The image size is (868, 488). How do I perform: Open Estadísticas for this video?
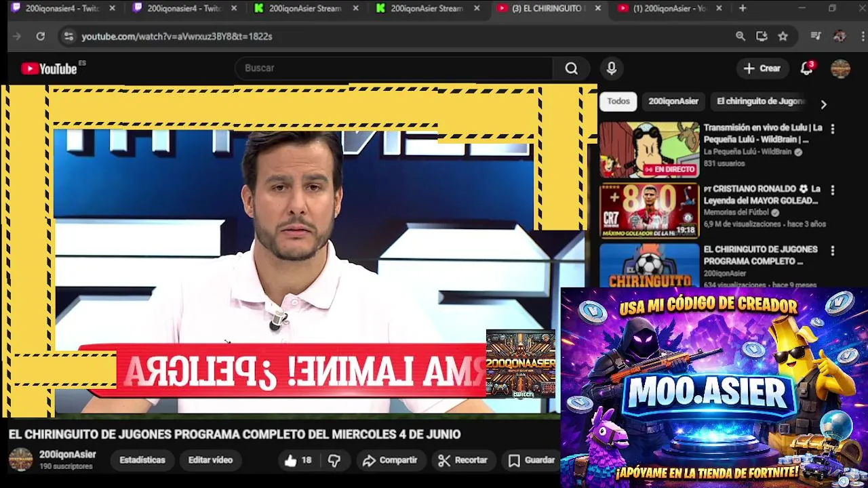(x=142, y=460)
